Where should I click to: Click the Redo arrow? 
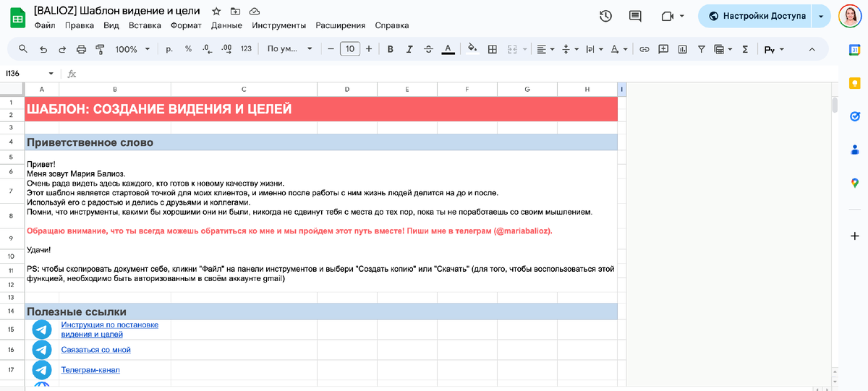pos(62,49)
